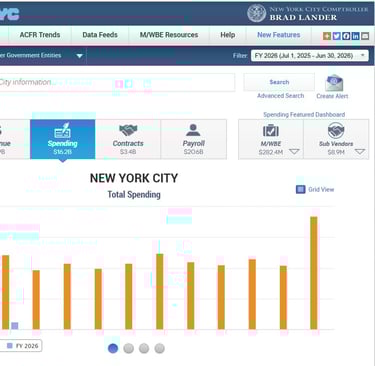Share the page via Facebook icon
This screenshot has height=366, width=375.
[x=346, y=36]
